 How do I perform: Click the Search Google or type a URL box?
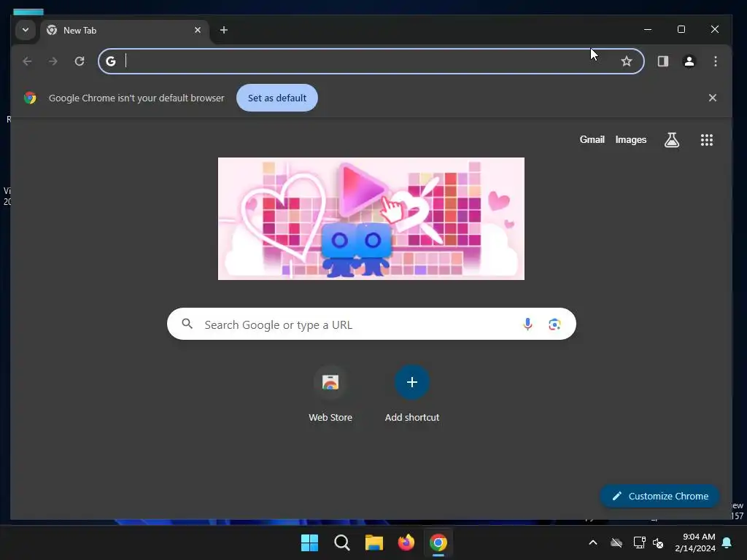point(371,324)
